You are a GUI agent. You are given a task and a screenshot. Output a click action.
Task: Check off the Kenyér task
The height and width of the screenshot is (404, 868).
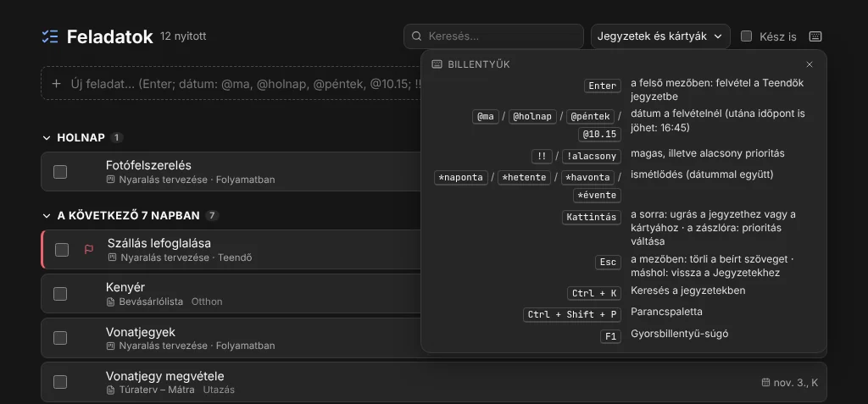click(x=60, y=294)
